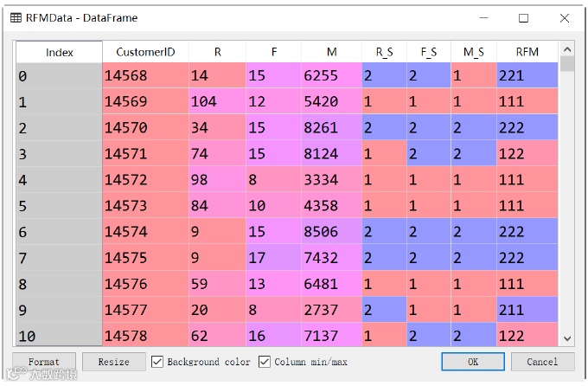Select CustomerID cell 14572
The width and height of the screenshot is (588, 386).
coord(145,180)
